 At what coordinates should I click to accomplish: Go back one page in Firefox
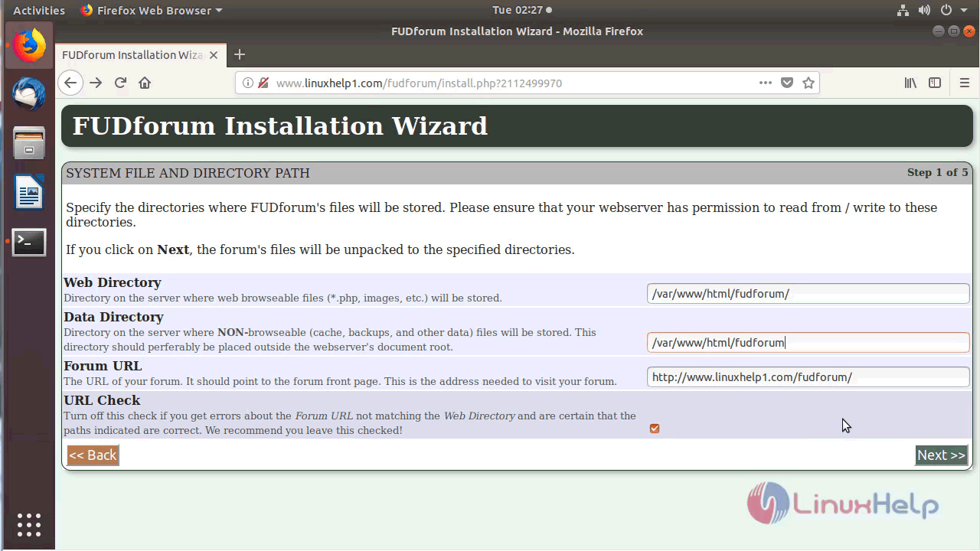(70, 83)
